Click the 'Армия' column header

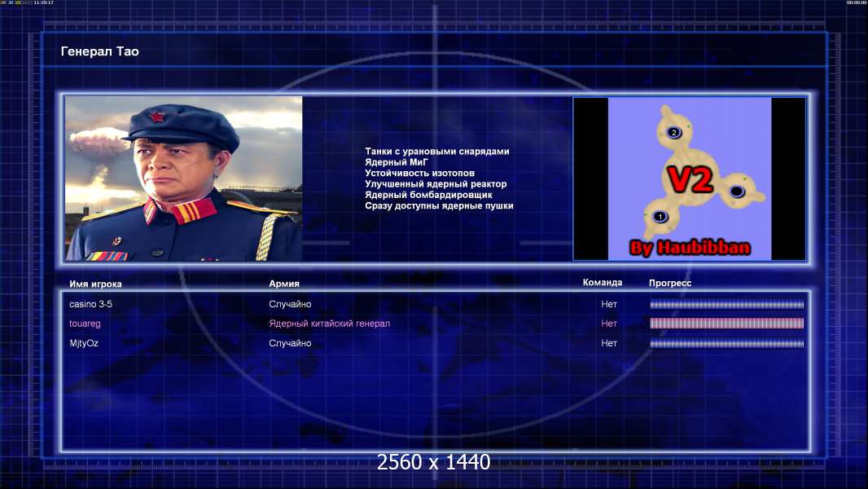(x=284, y=283)
